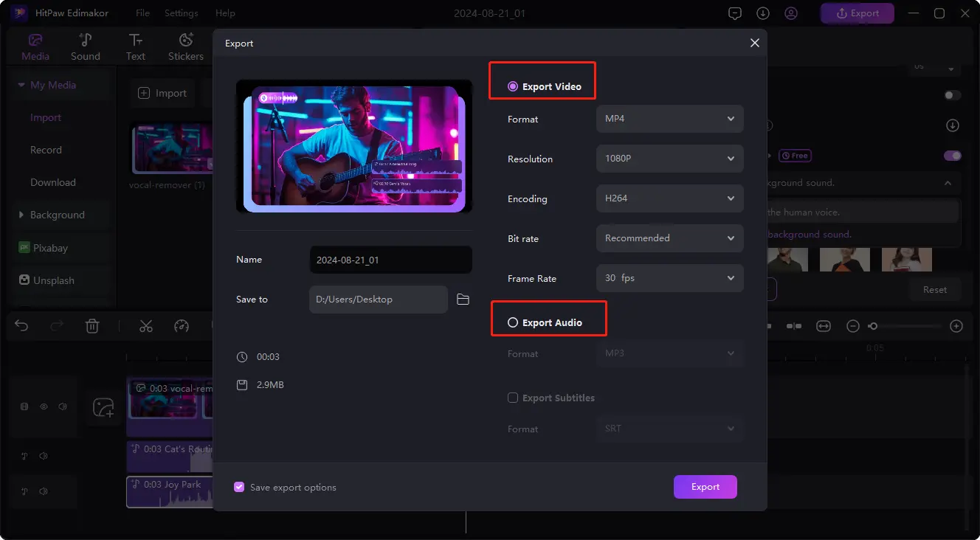
Task: Open the Format MP4 dropdown
Action: (x=669, y=119)
